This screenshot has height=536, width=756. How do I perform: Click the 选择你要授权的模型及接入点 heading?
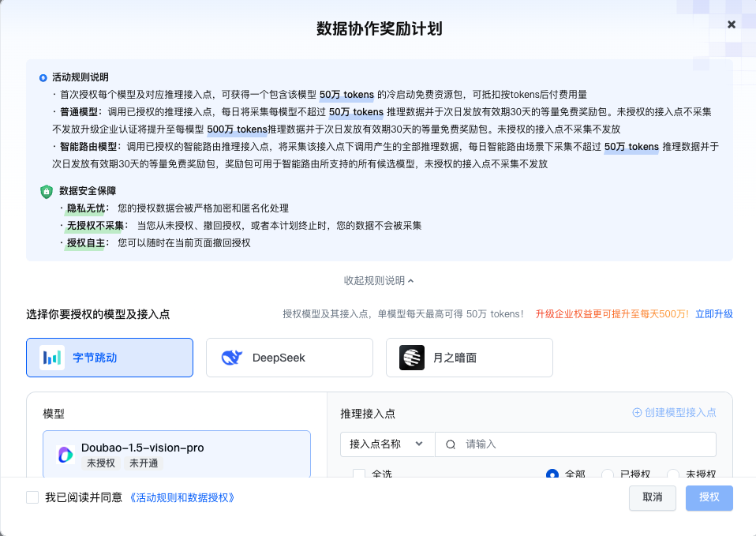[x=98, y=314]
